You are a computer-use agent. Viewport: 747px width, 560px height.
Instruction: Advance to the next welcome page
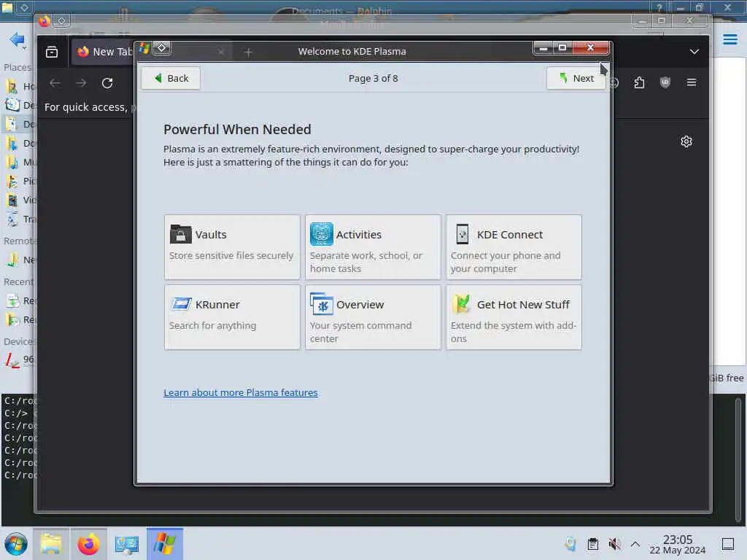pyautogui.click(x=576, y=78)
